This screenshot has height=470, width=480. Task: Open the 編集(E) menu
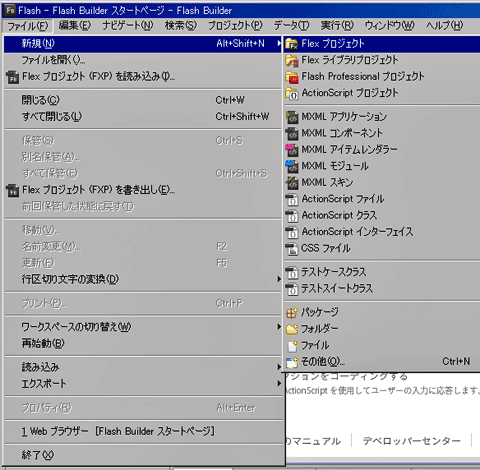(75, 25)
